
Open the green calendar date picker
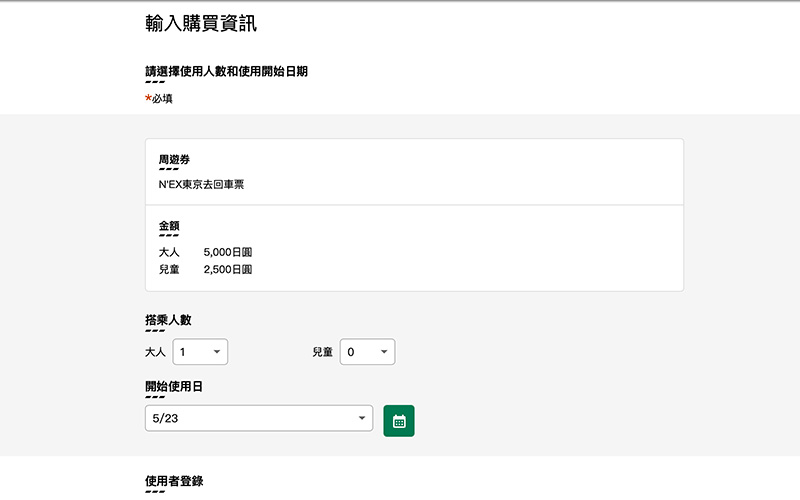[x=398, y=421]
